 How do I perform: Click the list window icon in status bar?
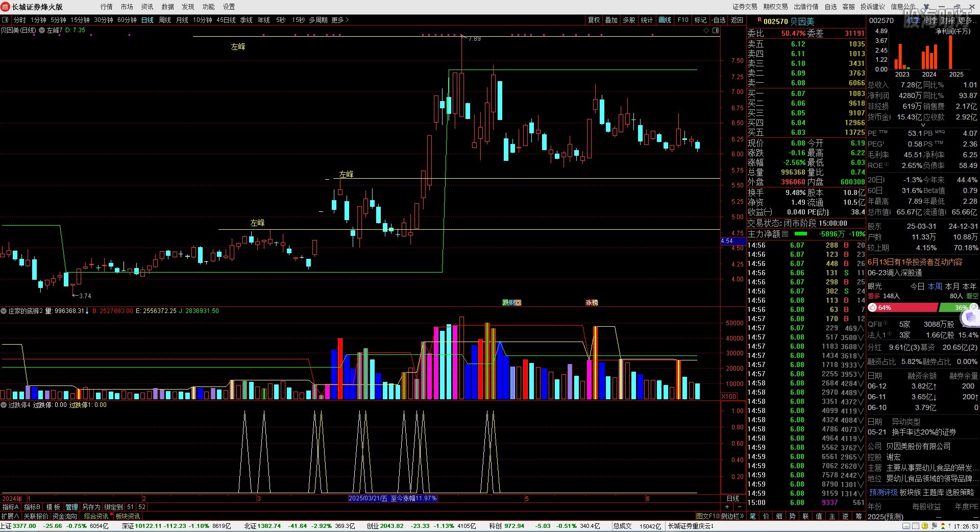click(x=916, y=526)
